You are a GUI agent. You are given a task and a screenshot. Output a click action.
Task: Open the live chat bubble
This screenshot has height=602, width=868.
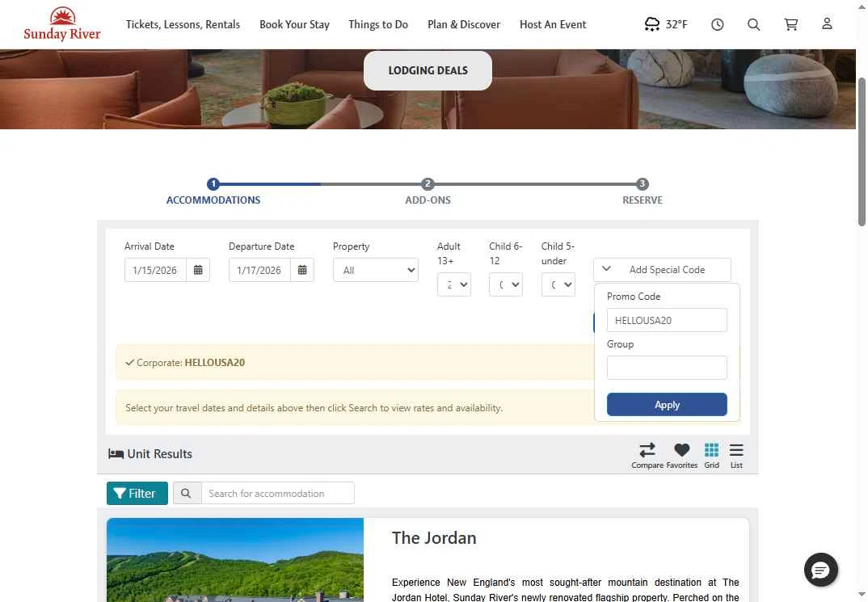[x=821, y=570]
